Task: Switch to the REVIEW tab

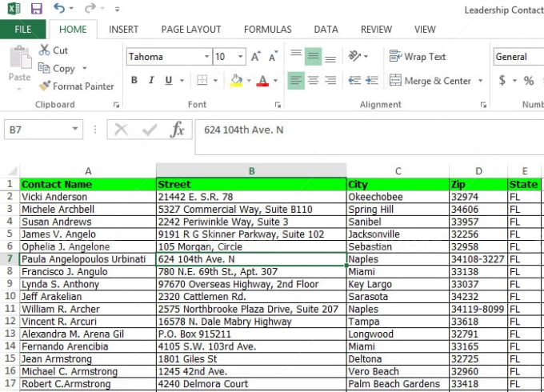Action: coord(376,30)
